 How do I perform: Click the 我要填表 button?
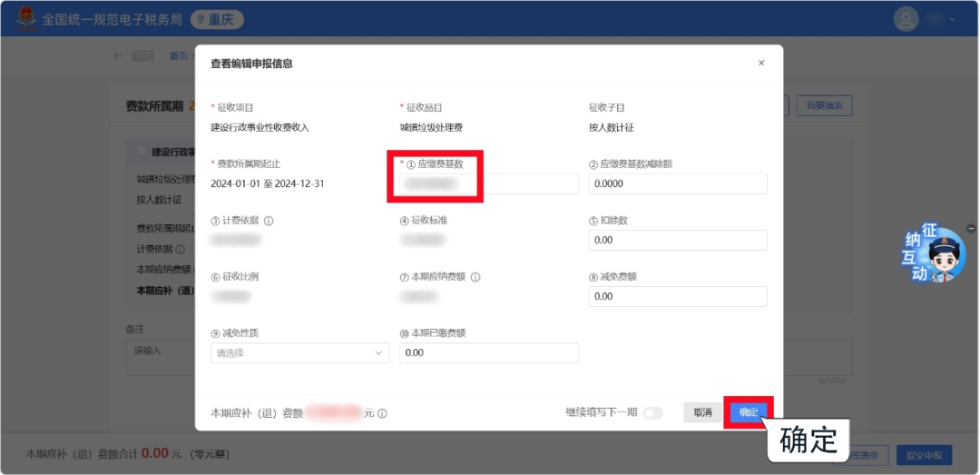[824, 106]
